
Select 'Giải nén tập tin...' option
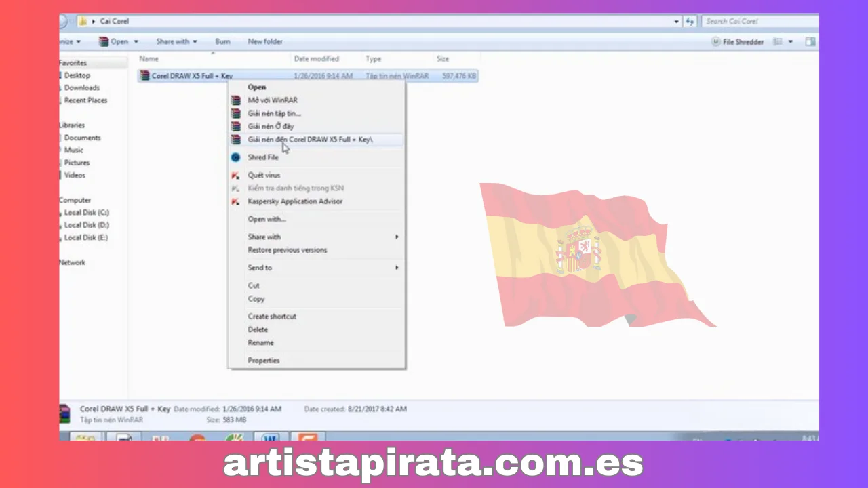(x=275, y=113)
